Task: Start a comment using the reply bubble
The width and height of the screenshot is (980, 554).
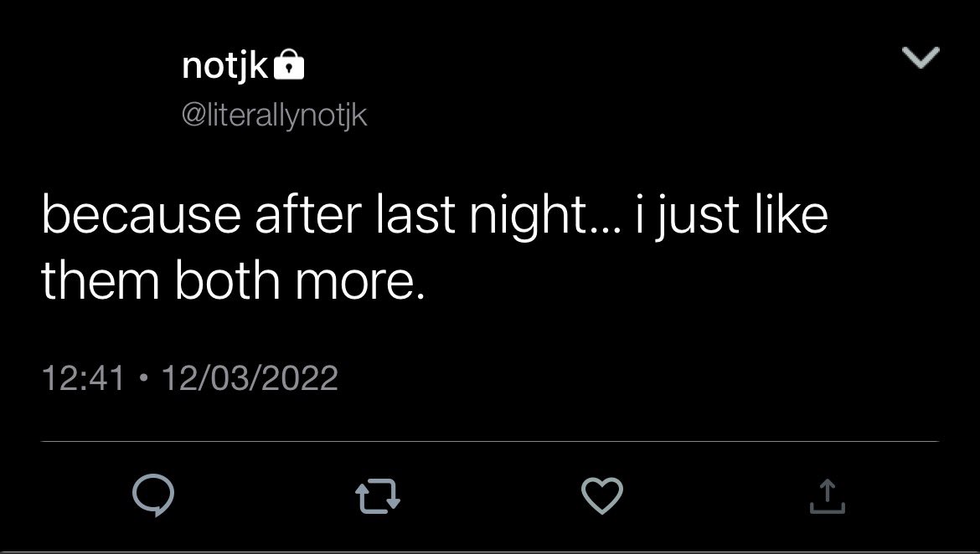Action: 153,495
